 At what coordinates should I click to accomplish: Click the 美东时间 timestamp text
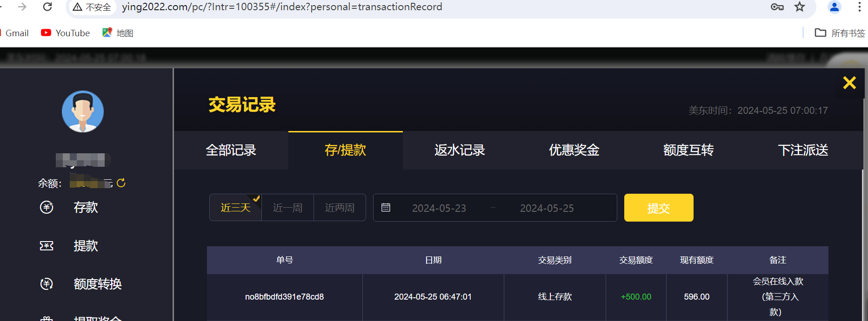pyautogui.click(x=758, y=111)
